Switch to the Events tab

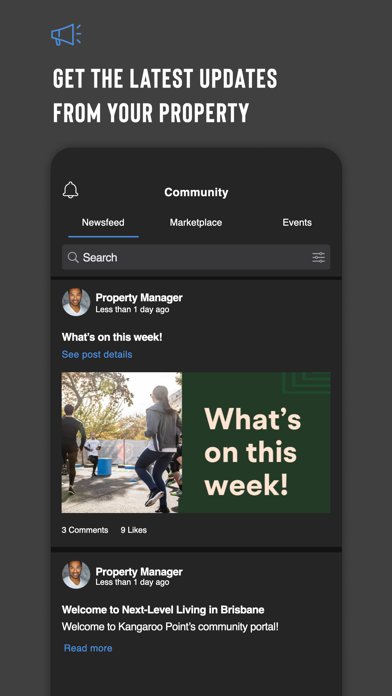tap(297, 222)
